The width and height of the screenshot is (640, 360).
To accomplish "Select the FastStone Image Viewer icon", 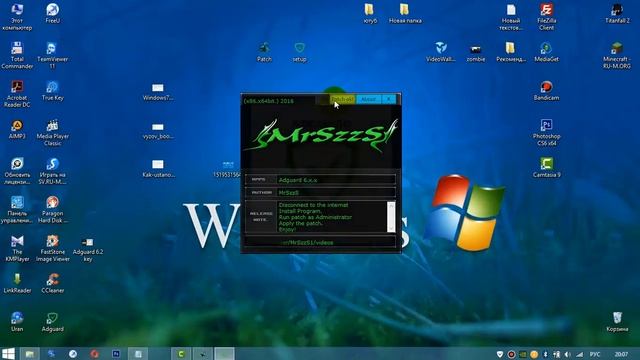I will [52, 248].
